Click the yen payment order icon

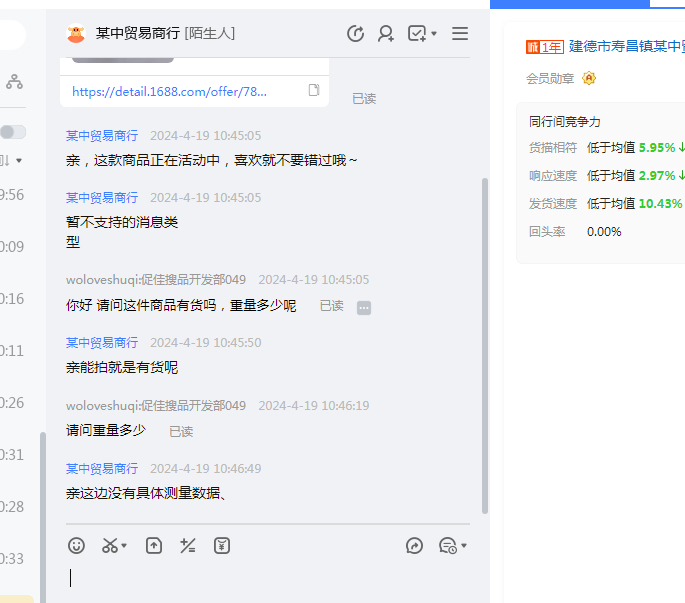222,545
